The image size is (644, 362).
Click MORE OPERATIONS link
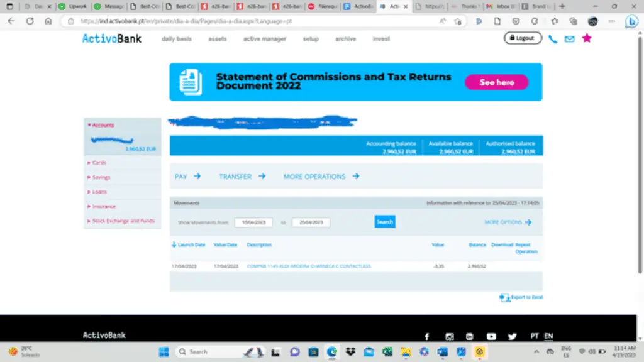(321, 177)
